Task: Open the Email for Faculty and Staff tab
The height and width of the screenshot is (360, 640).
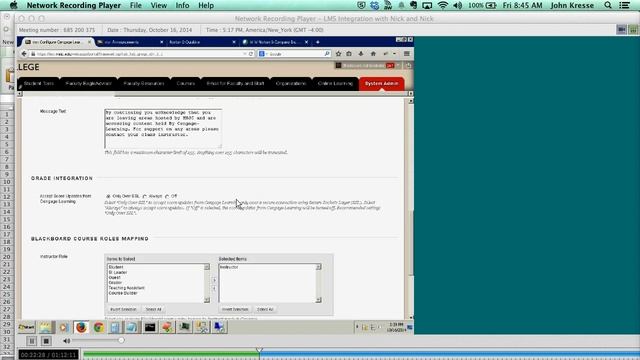Action: point(236,84)
